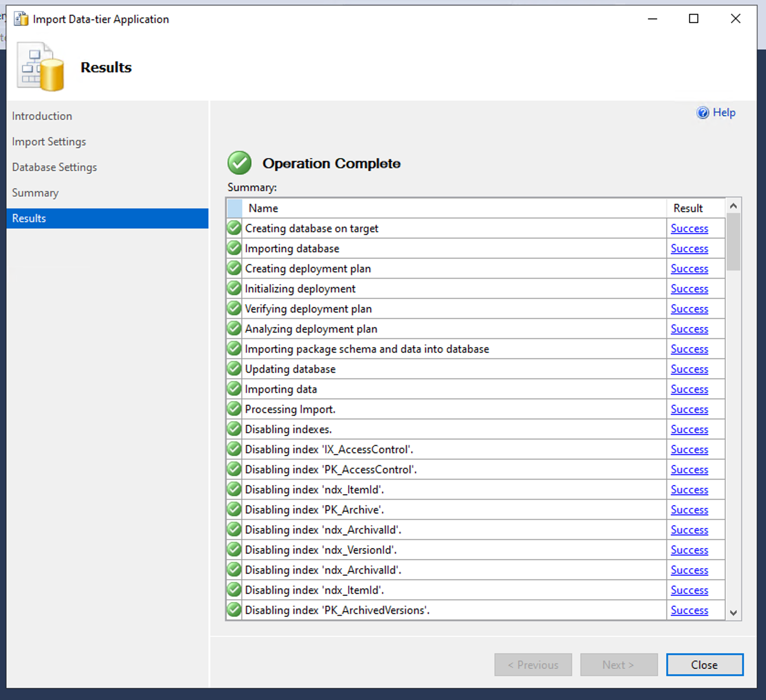Viewport: 766px width, 700px height.
Task: Click green check beside Creating database on target
Action: (234, 228)
